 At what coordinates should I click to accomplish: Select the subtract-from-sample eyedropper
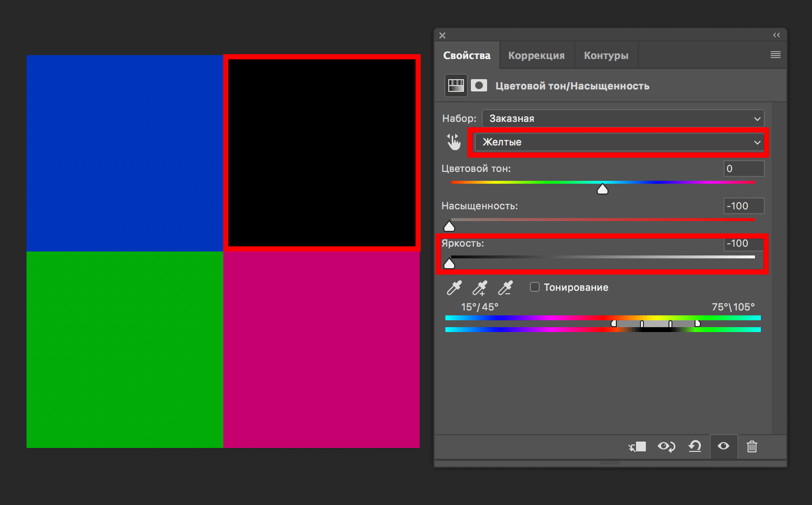506,287
